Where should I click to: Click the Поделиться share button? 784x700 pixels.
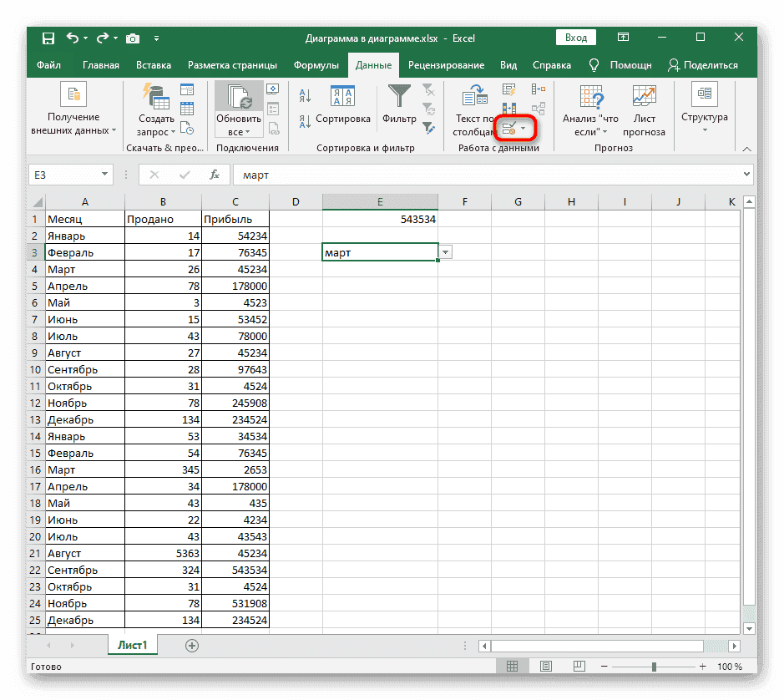point(702,65)
